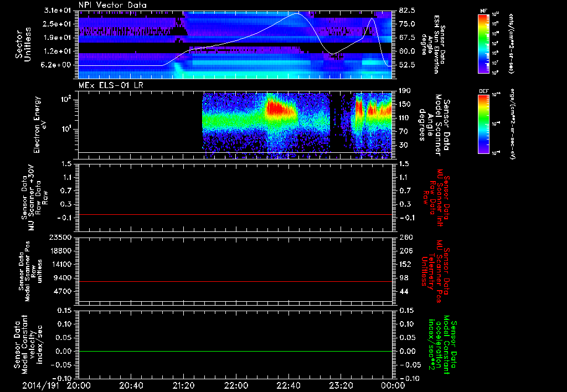567x392 pixels.
Task: Click the red line in Scanner Pos panel
Action: [235, 281]
